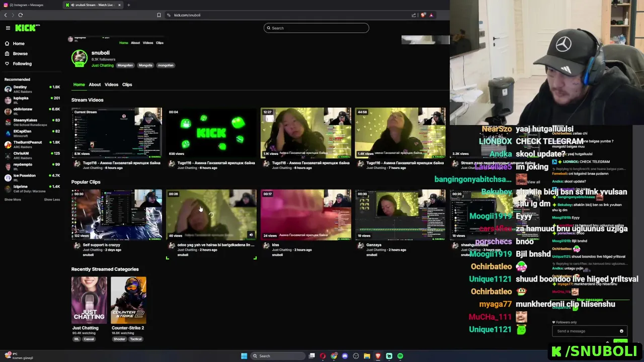The image size is (644, 362).
Task: Click Just Chatting link under snuboli name
Action: tap(103, 65)
